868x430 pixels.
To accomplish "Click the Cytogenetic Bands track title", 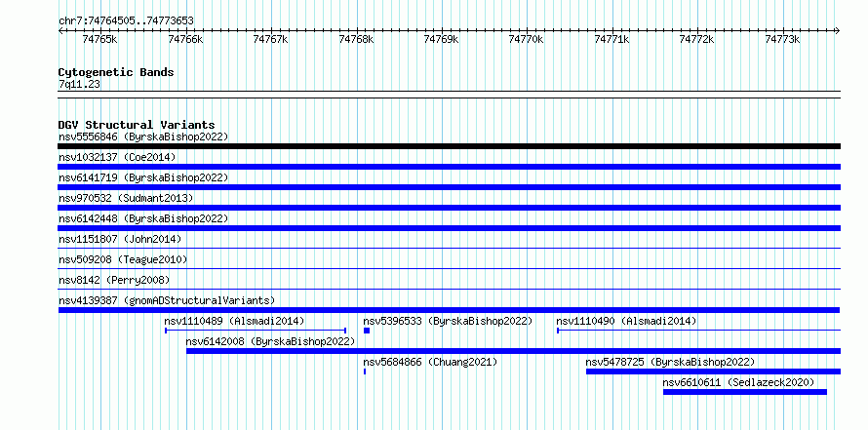I will 116,72.
